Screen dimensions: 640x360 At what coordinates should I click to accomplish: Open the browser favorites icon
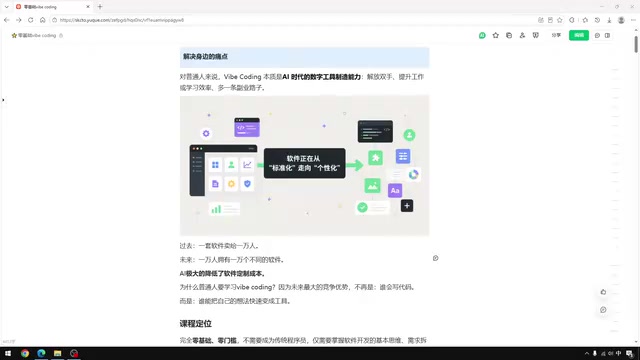[x=585, y=20]
